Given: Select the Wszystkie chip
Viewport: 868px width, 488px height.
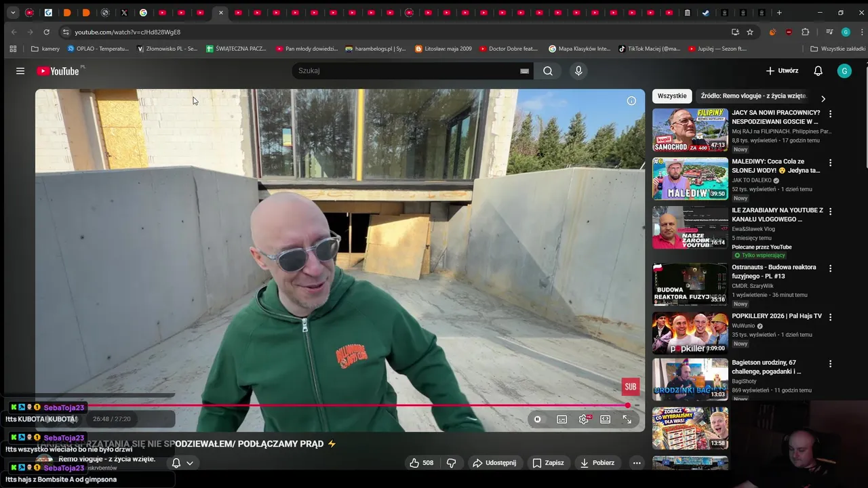Looking at the screenshot, I should point(672,96).
